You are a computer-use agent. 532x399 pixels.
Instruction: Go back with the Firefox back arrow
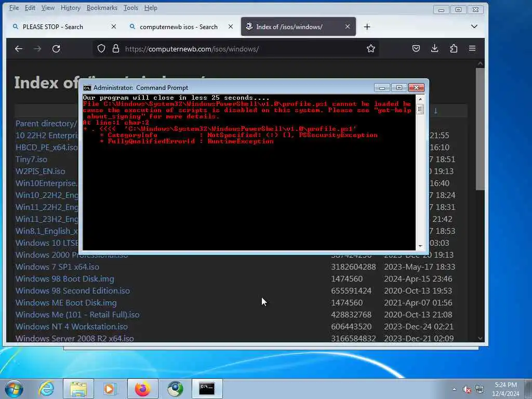pos(19,49)
